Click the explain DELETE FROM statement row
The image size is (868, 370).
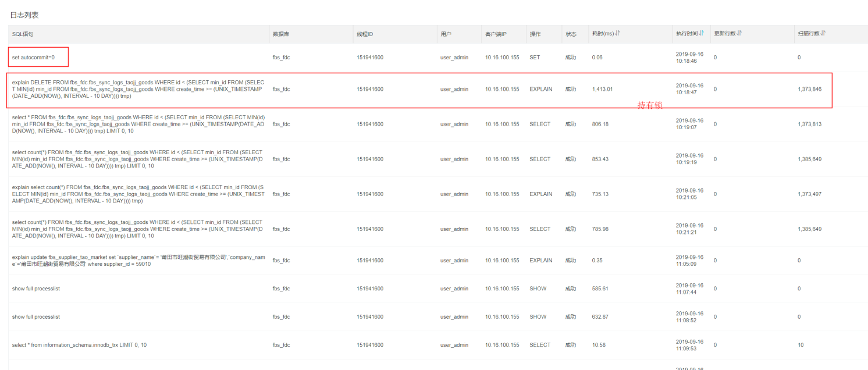[x=138, y=90]
